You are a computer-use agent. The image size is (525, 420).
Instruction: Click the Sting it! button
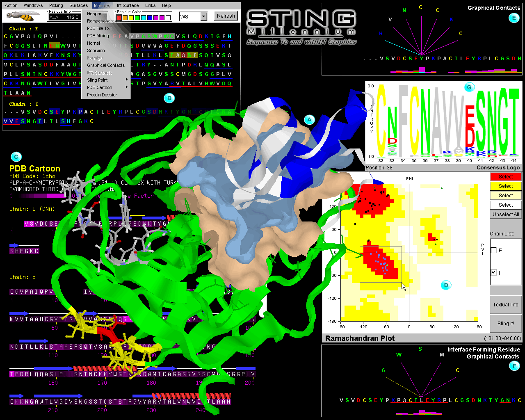click(506, 324)
